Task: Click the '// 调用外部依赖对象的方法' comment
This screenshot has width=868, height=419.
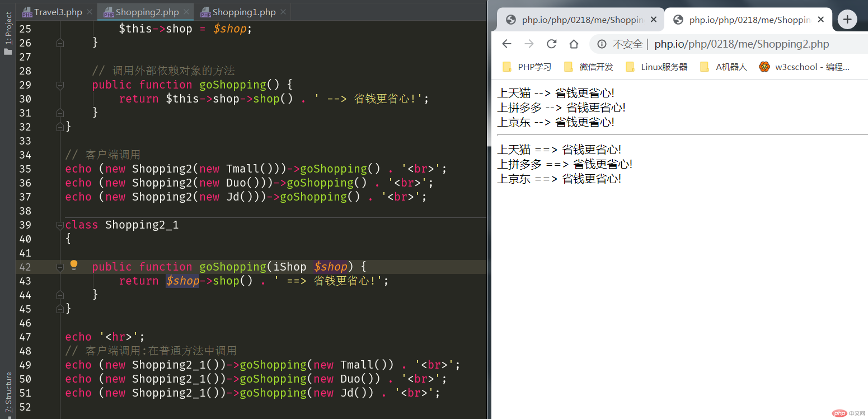Action: [163, 71]
